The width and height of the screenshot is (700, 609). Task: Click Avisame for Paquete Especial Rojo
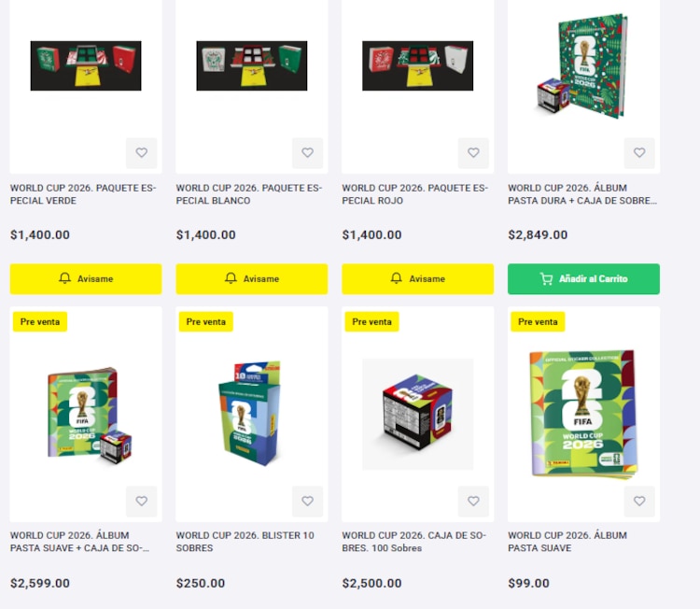tap(418, 278)
